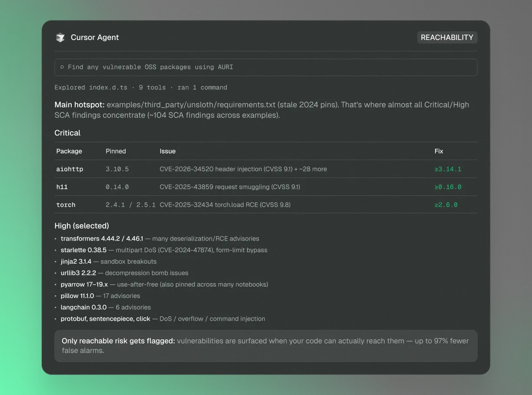Image resolution: width=532 pixels, height=395 pixels.
Task: Select the aiohttp package cell
Action: pyautogui.click(x=70, y=169)
